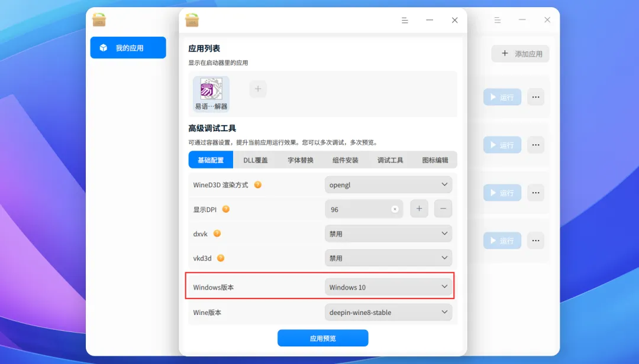Select 我的应用 in the sidebar
Screen dimensions: 639x364
[x=128, y=48]
